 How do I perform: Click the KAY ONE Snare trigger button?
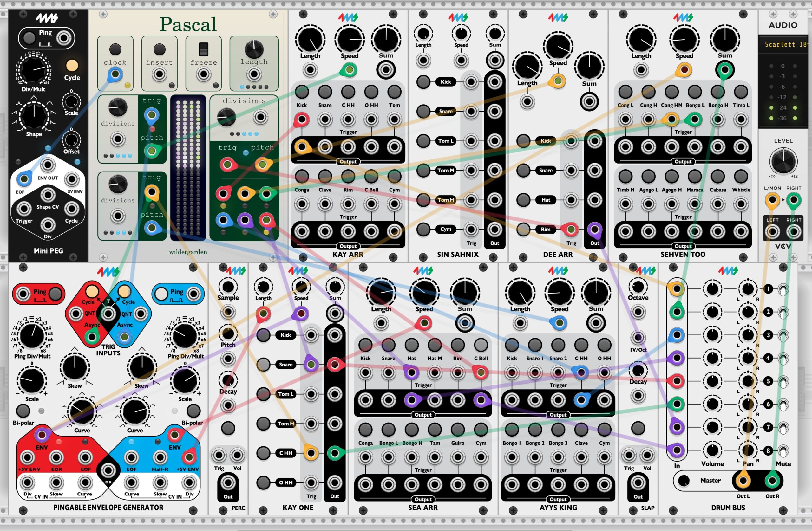pyautogui.click(x=263, y=365)
